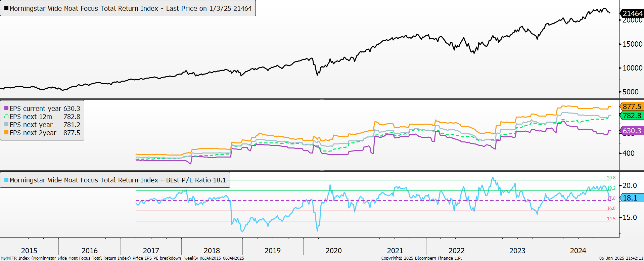
Task: Click the 2023 year label on the time axis
Action: [517, 251]
